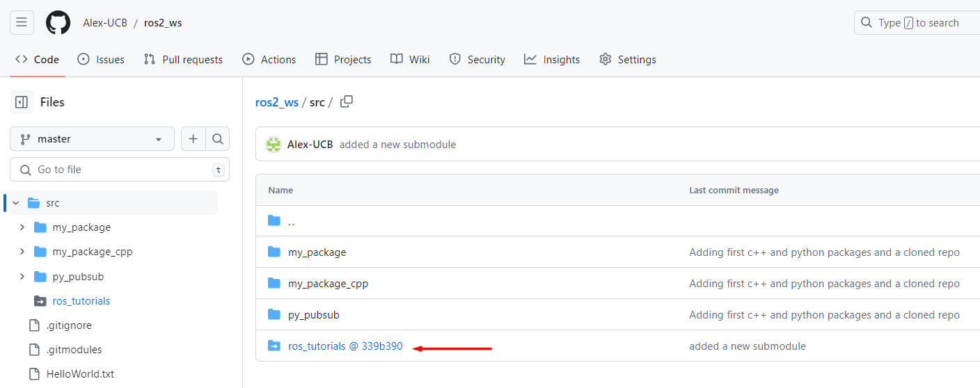Expand my_package_cpp chevron in tree
The height and width of the screenshot is (388, 980).
click(22, 252)
